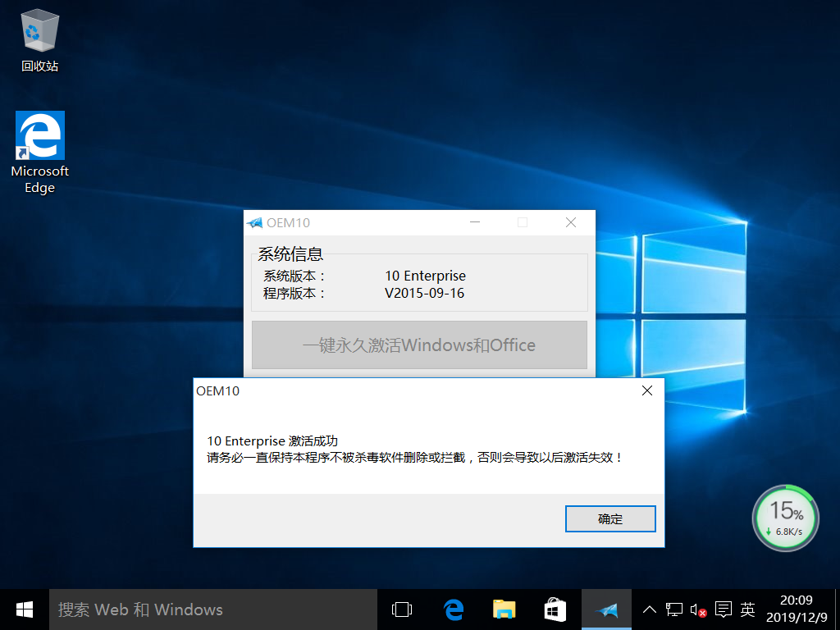Click the 搜索 Web 和 Windows search box
Viewport: 840px width, 630px height.
pyautogui.click(x=213, y=609)
